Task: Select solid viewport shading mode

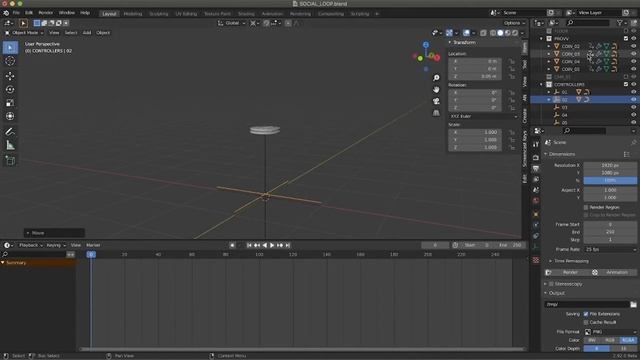Action: (500, 33)
